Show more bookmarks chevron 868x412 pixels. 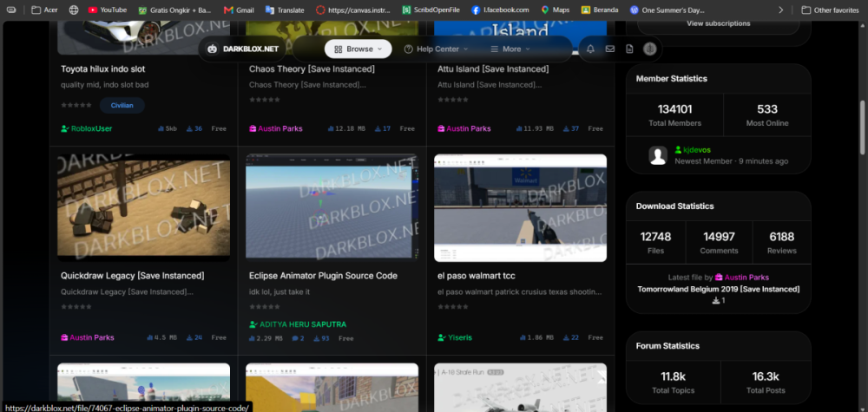coord(781,10)
